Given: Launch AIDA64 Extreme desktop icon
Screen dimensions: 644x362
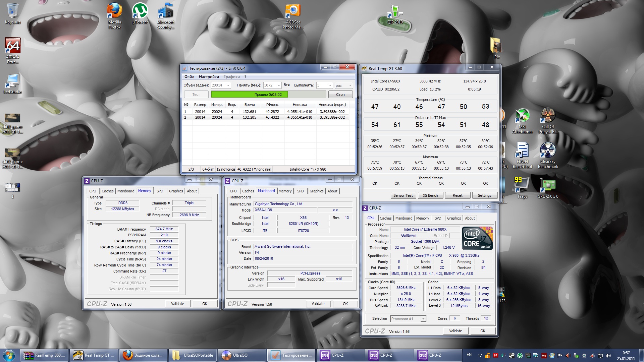Looking at the screenshot, I should [x=13, y=51].
